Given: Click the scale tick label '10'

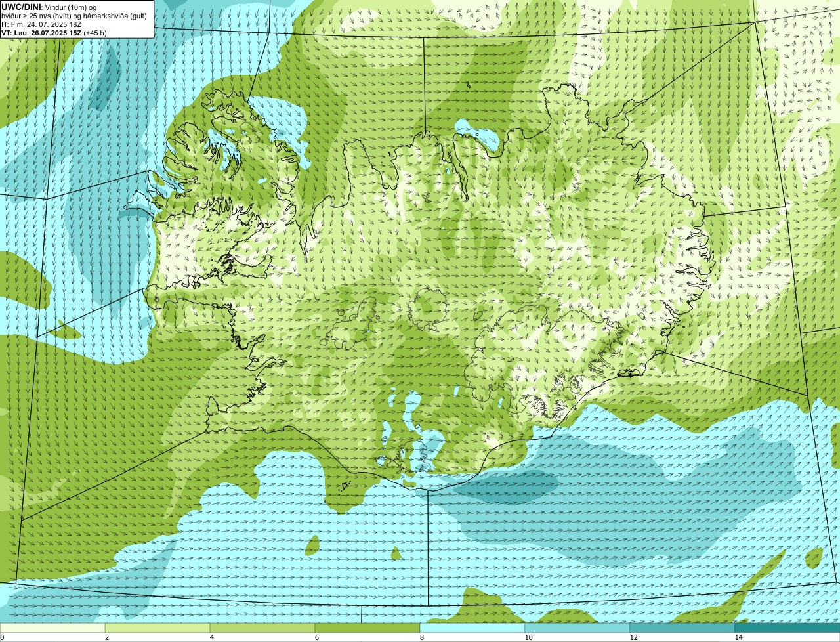Looking at the screenshot, I should pyautogui.click(x=528, y=637).
